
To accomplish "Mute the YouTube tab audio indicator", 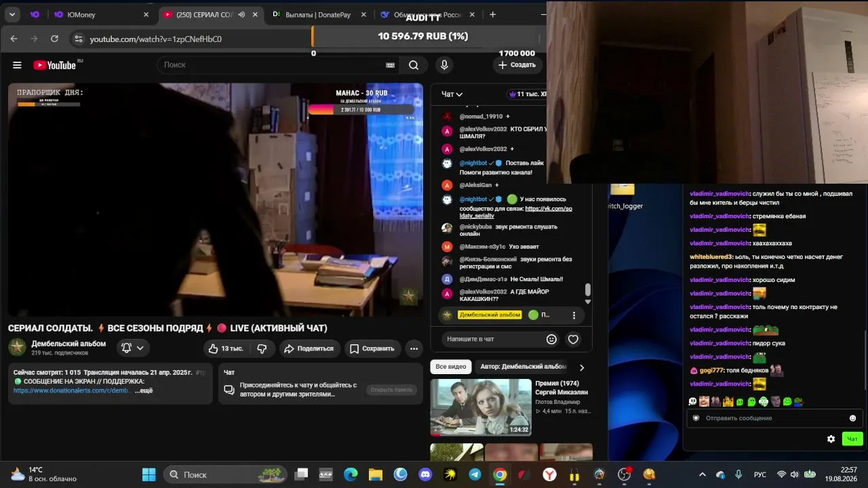I will tap(241, 14).
